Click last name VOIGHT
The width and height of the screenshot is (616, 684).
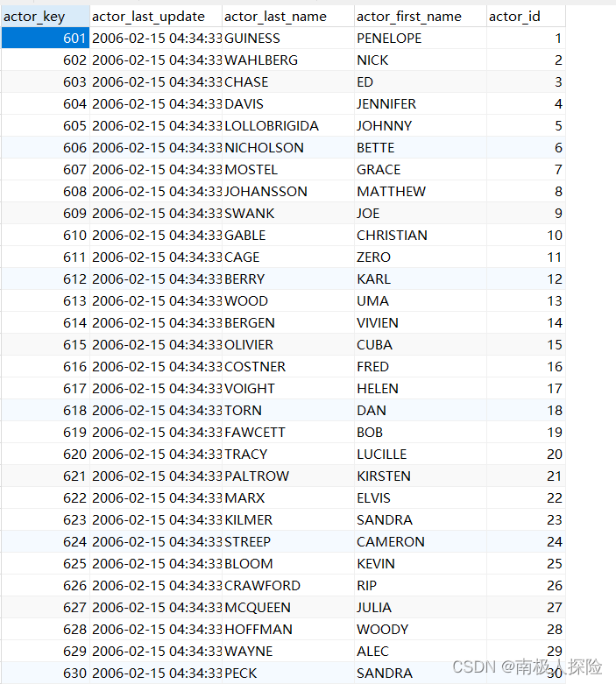click(x=250, y=388)
